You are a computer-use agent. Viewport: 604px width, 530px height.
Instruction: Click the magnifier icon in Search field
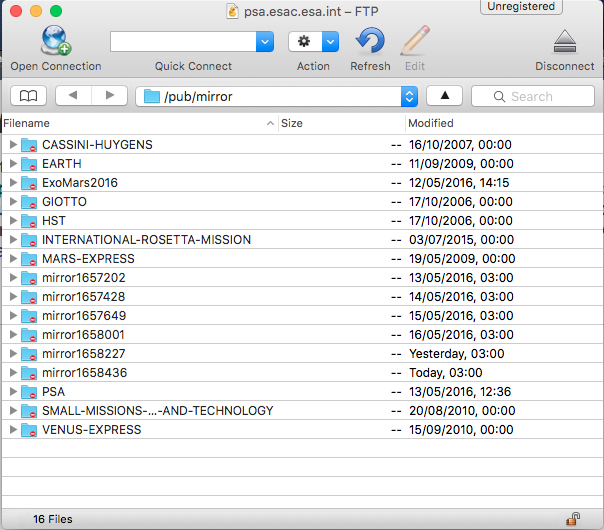(499, 96)
